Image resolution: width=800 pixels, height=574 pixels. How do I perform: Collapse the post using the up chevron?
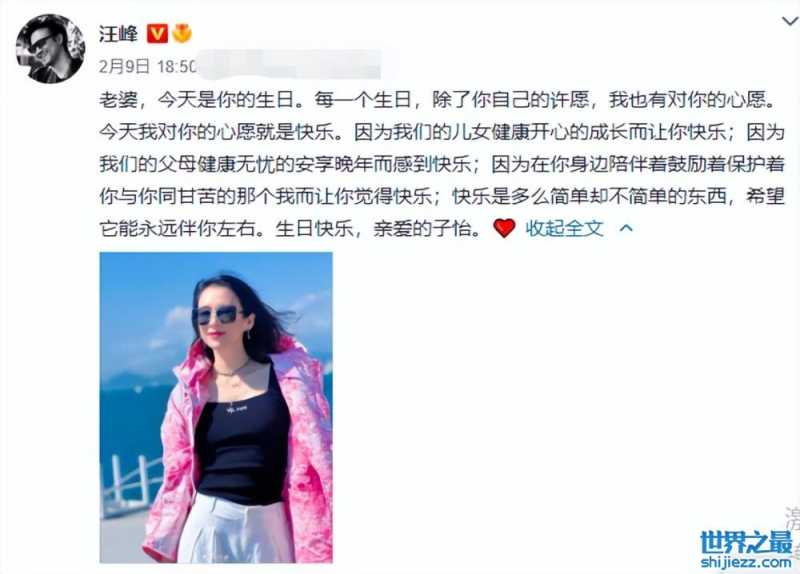626,228
